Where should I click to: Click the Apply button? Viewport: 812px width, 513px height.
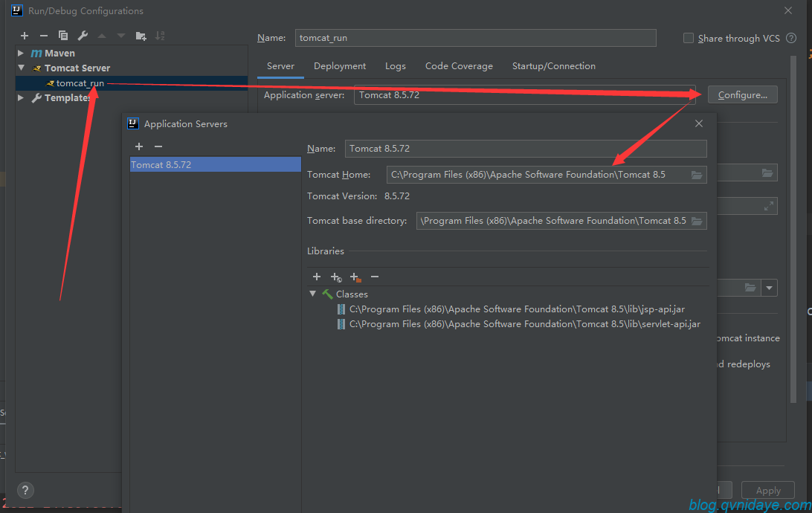click(x=768, y=490)
